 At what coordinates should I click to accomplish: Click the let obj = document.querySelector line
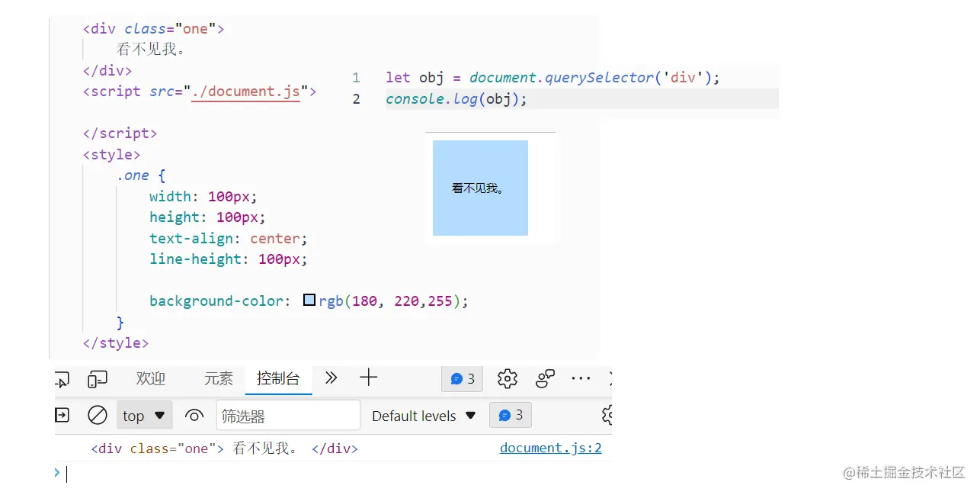(553, 78)
